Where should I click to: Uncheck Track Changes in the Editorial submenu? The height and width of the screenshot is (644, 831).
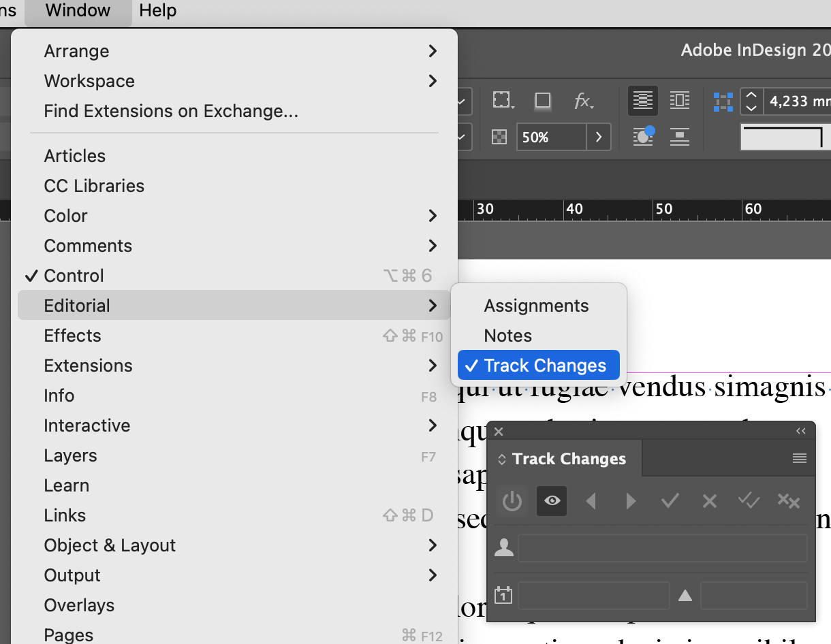[x=545, y=365]
